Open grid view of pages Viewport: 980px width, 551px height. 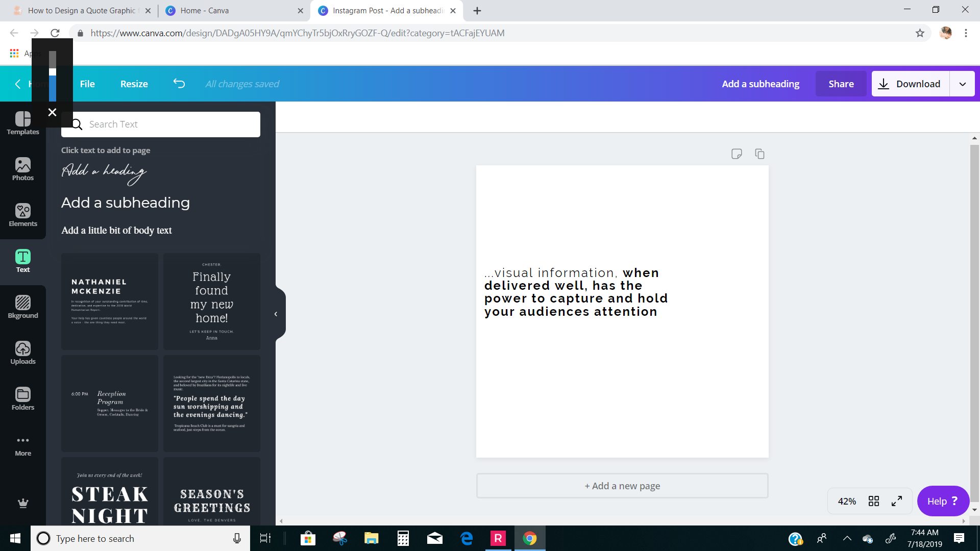click(874, 501)
